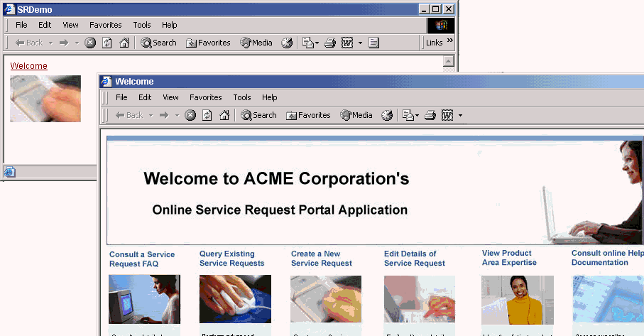644x336 pixels.
Task: Click Back button in Welcome window toolbar
Action: click(x=129, y=115)
